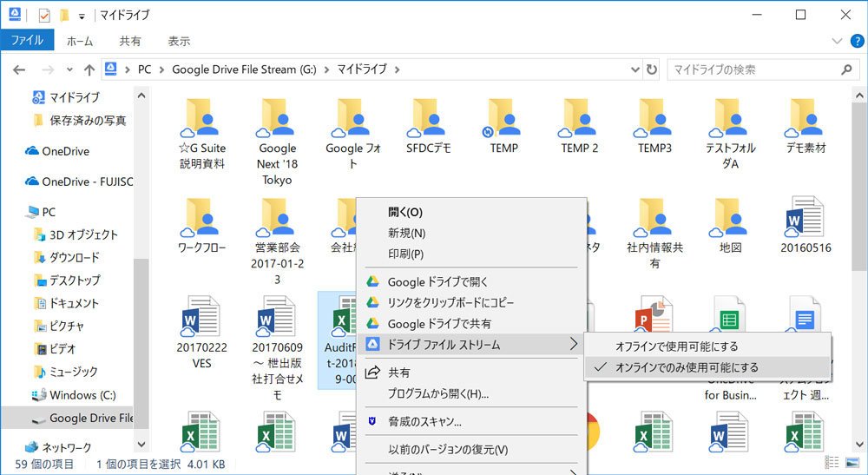Expand chevron after PC in path

[161, 69]
